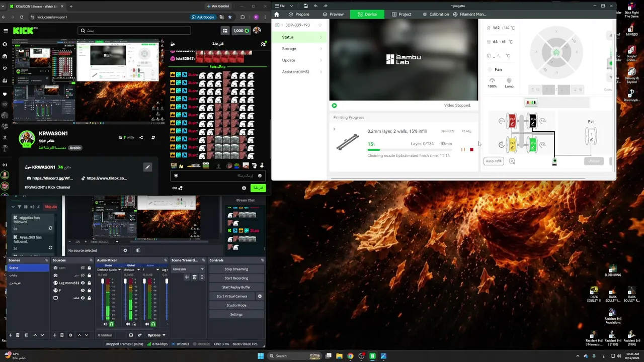The width and height of the screenshot is (644, 362).
Task: Mute the Mic/Aux channel
Action: pos(128,324)
